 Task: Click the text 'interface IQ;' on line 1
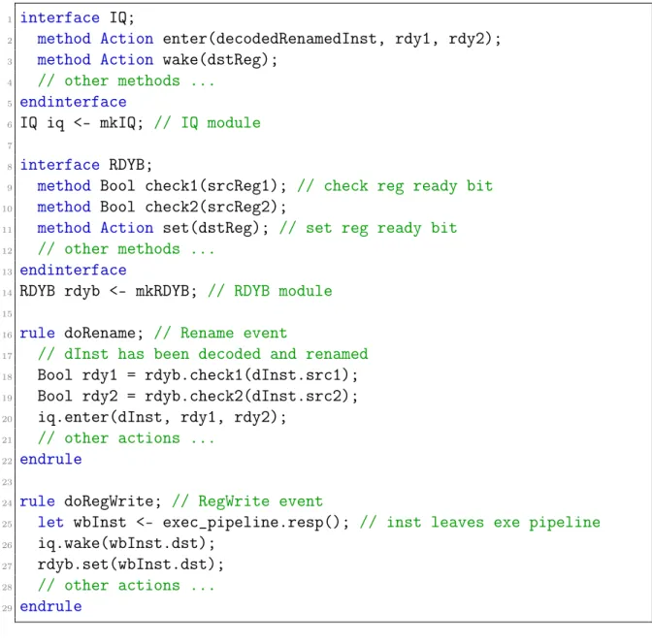tap(77, 17)
